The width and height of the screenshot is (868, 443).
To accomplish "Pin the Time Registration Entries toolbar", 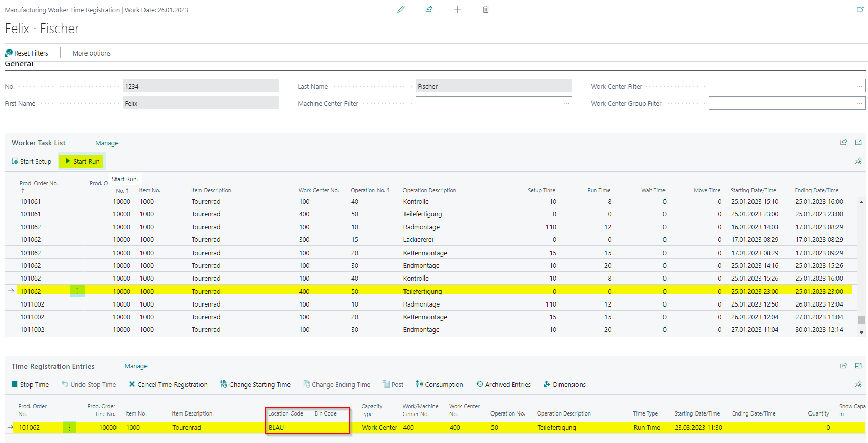I will (858, 384).
